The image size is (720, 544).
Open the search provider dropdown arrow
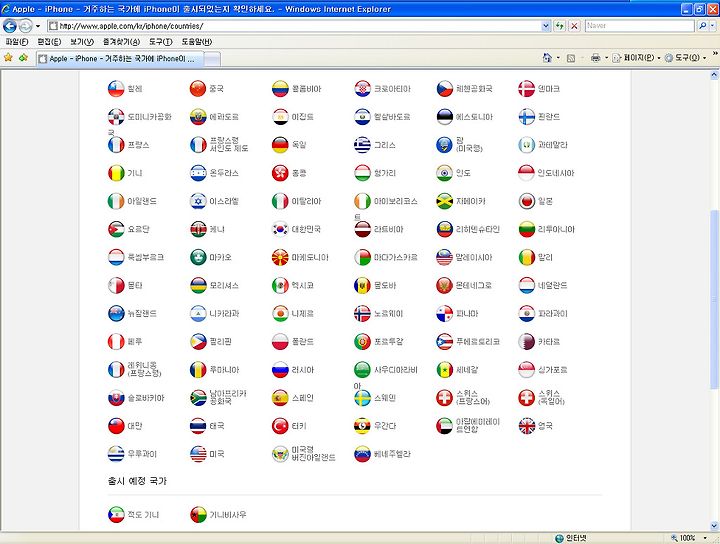[712, 26]
